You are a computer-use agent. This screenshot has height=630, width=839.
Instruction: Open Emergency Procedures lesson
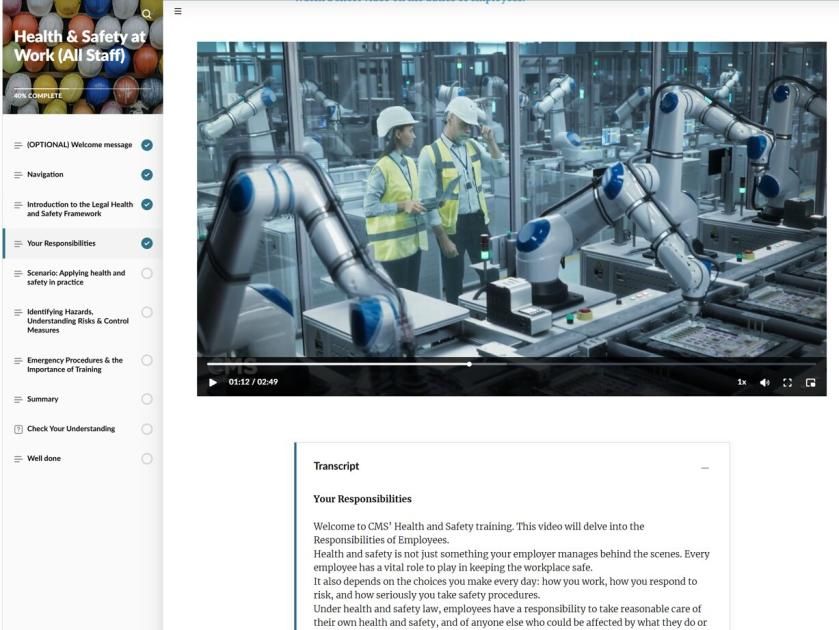[x=83, y=365]
